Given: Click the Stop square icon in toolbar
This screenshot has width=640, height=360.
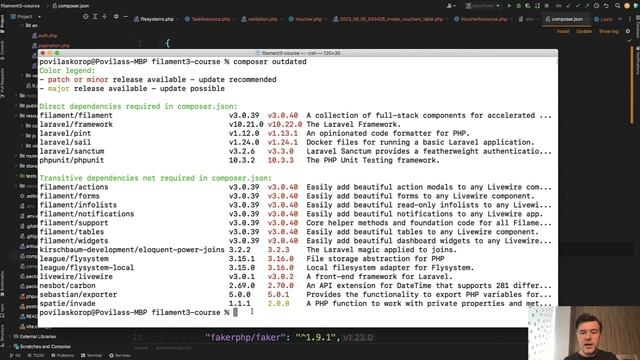Looking at the screenshot, I should [x=547, y=6].
